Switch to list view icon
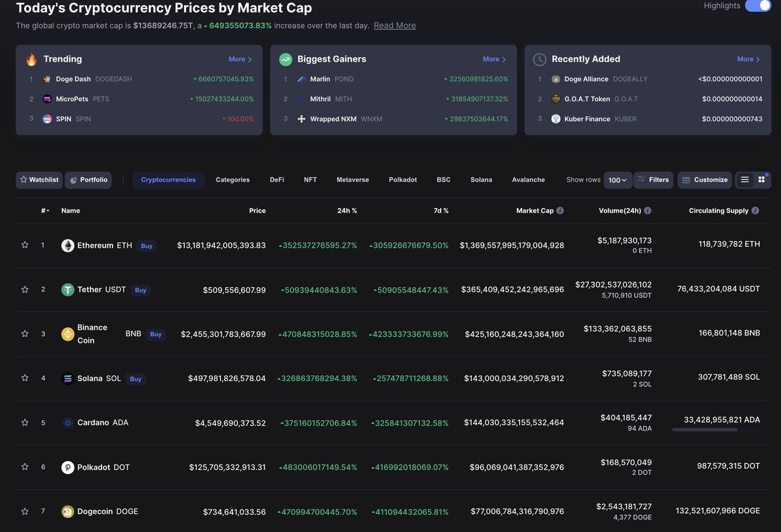The width and height of the screenshot is (781, 532). (x=745, y=180)
